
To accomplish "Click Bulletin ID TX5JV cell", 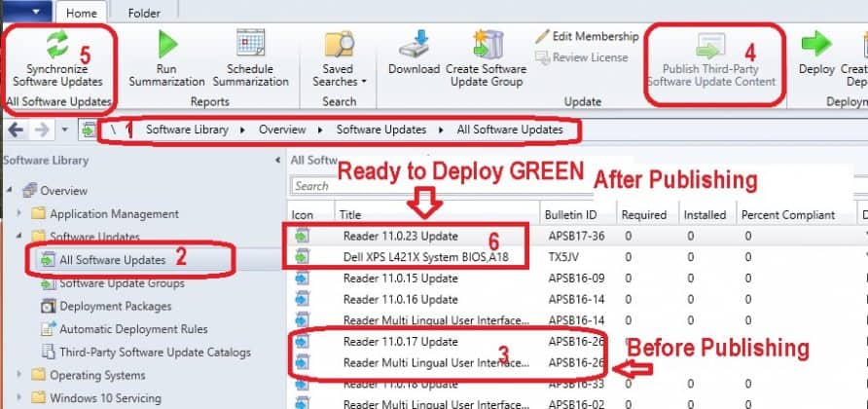I will point(564,257).
